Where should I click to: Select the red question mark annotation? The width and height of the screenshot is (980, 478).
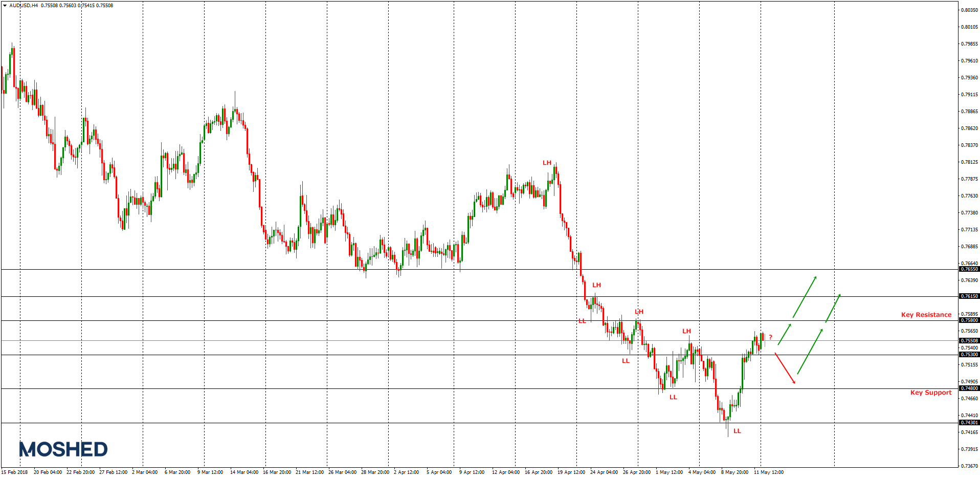pyautogui.click(x=770, y=337)
